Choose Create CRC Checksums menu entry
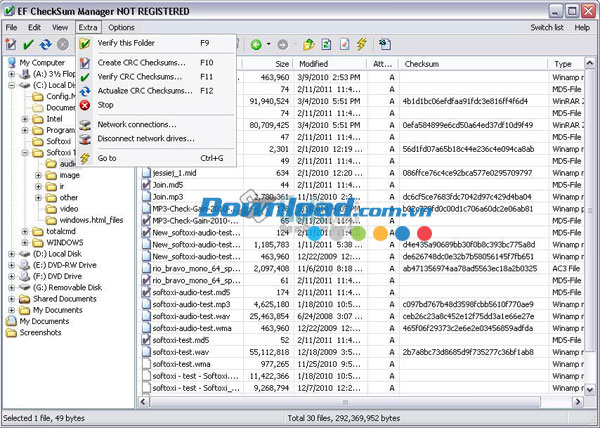Image resolution: width=600 pixels, height=428 pixels. (x=156, y=62)
